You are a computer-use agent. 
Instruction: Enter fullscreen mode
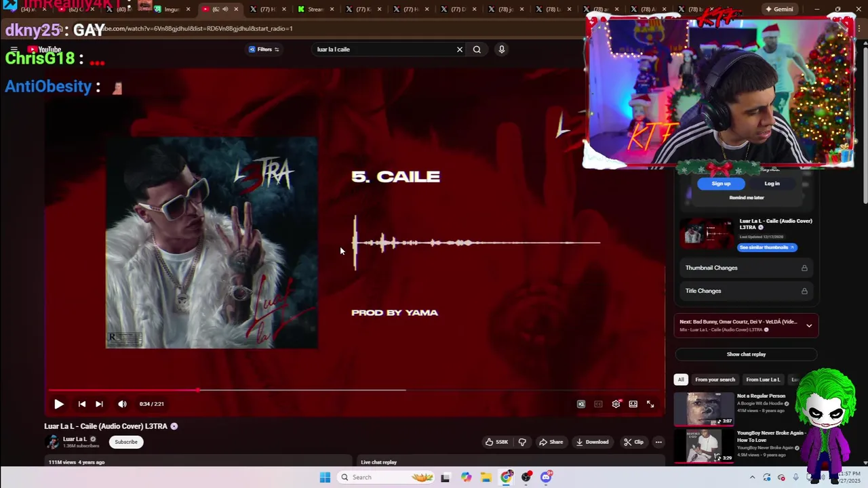click(650, 404)
